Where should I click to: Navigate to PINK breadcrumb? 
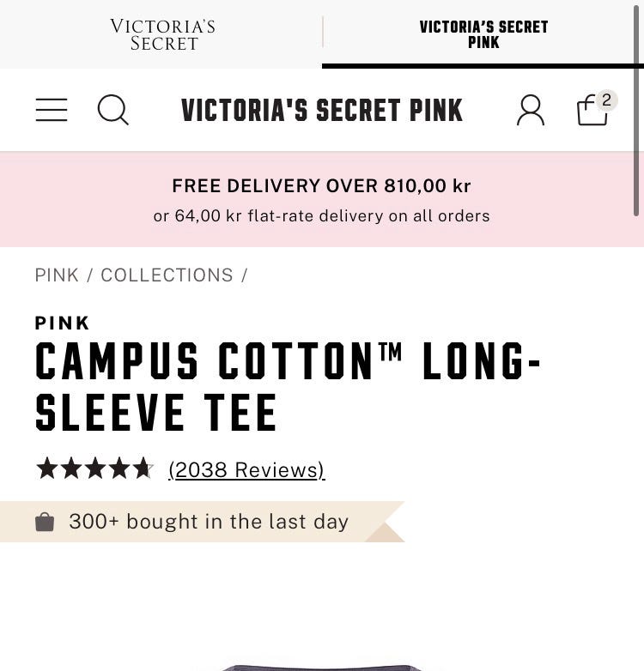pyautogui.click(x=57, y=275)
